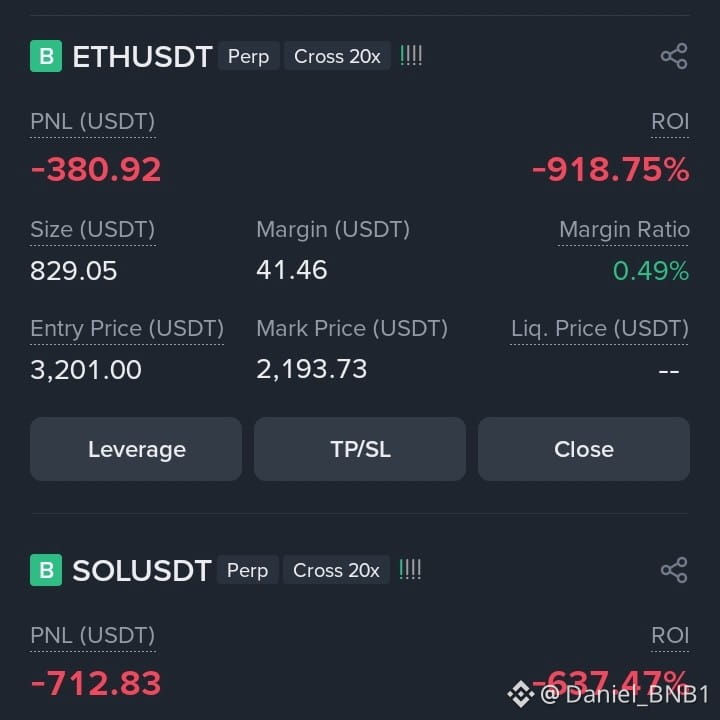
Task: Tap the Binance logo in the watermark
Action: (x=520, y=693)
